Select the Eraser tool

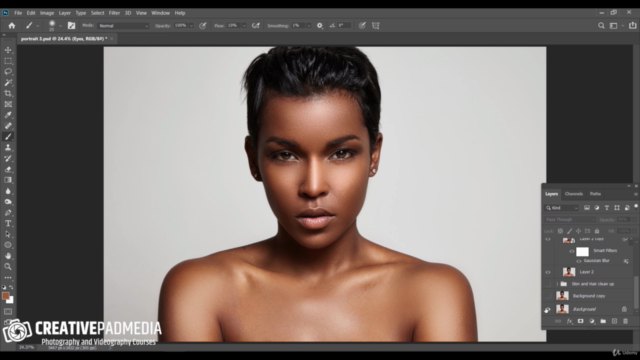coord(8,169)
